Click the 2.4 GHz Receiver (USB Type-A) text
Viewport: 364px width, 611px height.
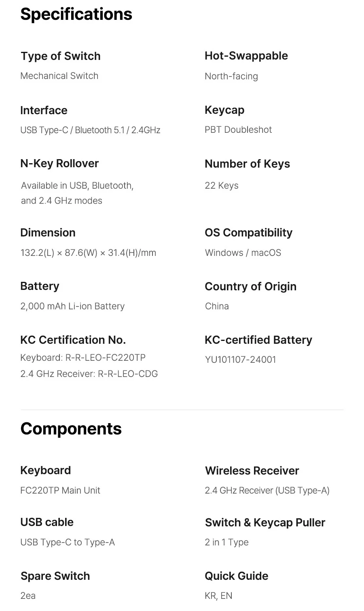267,490
